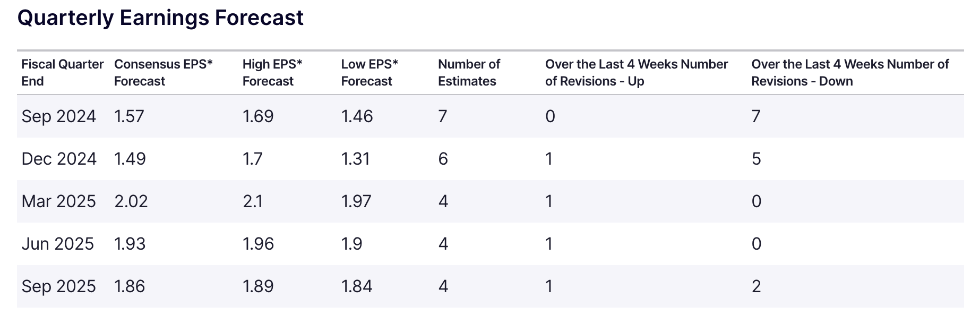Click the high EPS value 1.96
Image resolution: width=980 pixels, height=323 pixels.
[258, 244]
